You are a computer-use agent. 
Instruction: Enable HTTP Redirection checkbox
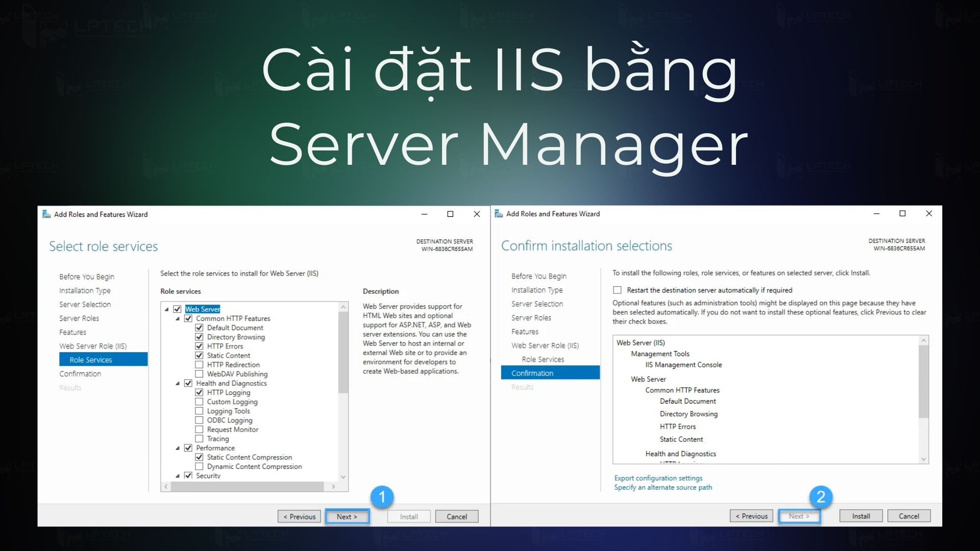coord(200,365)
